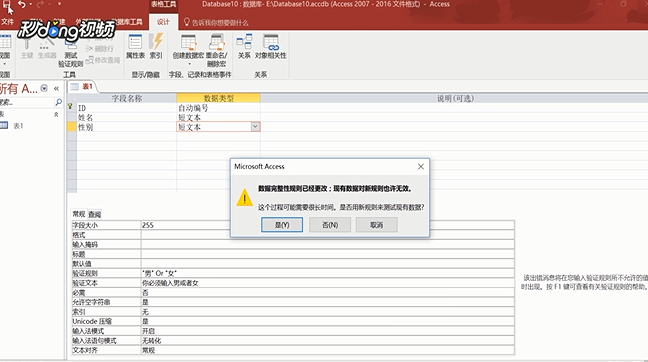Click the 告诉我你想要做什么 search box
The width and height of the screenshot is (648, 362).
click(x=220, y=22)
